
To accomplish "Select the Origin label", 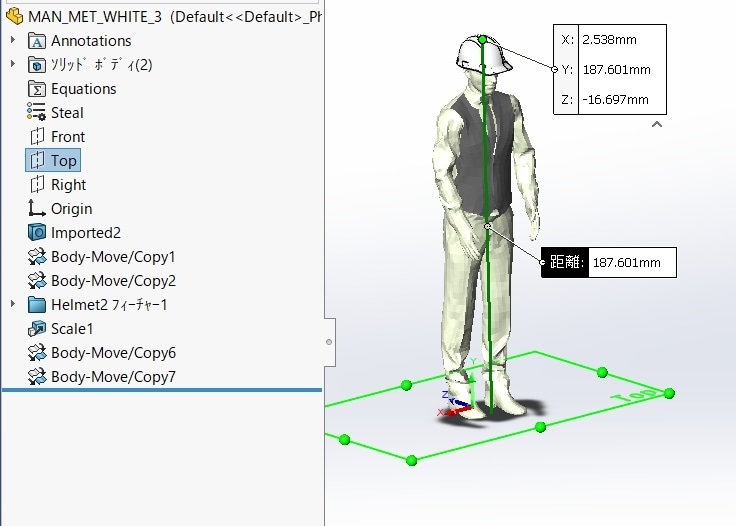I will [x=71, y=209].
